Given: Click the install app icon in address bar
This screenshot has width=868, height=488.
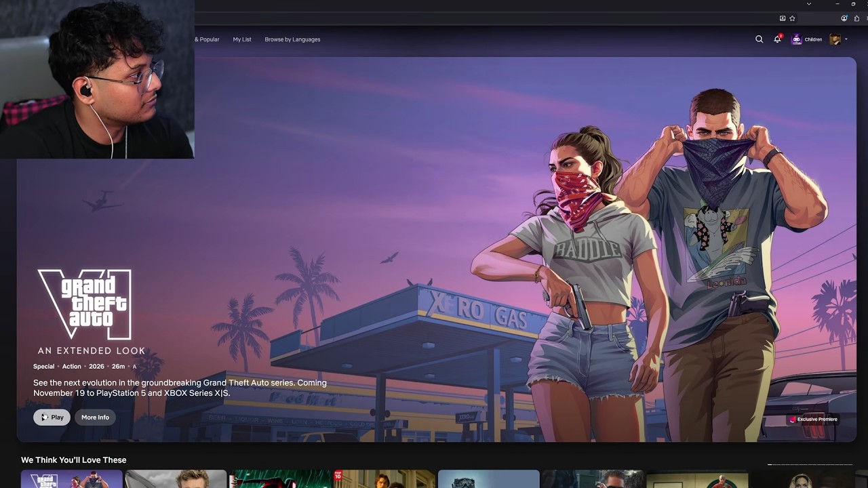Looking at the screenshot, I should pos(782,18).
